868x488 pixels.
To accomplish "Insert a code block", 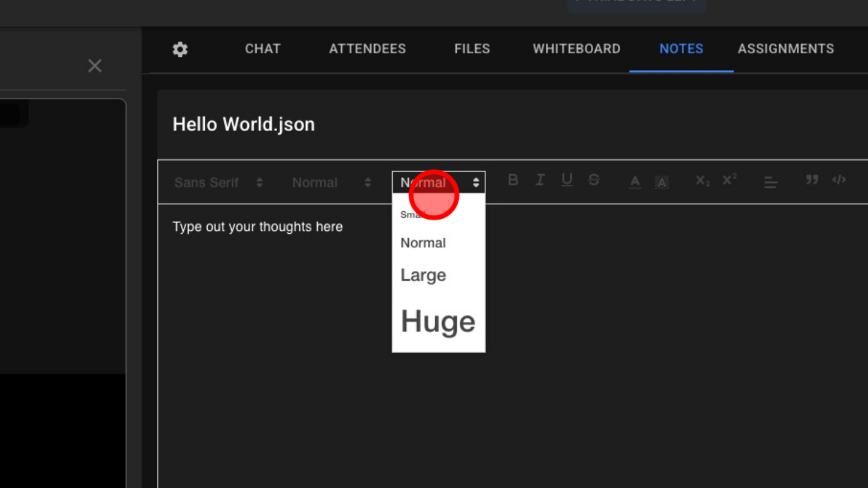I will (839, 180).
